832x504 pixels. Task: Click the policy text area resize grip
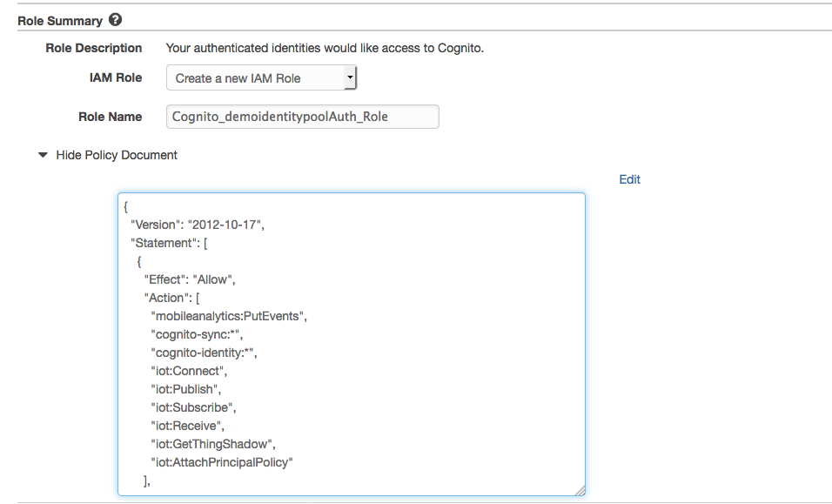(580, 491)
